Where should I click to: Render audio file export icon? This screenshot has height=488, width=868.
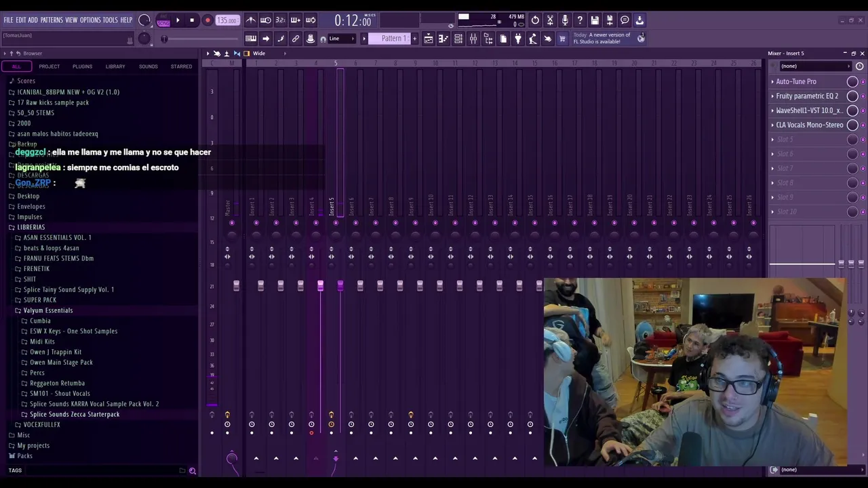[610, 20]
